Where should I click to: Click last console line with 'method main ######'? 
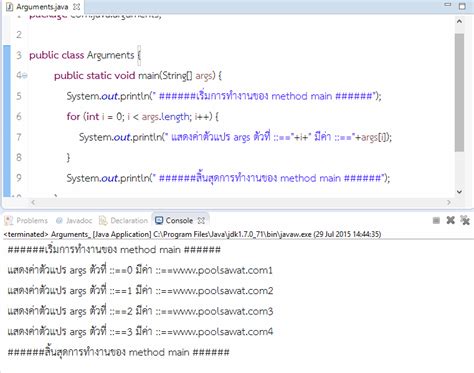[118, 352]
